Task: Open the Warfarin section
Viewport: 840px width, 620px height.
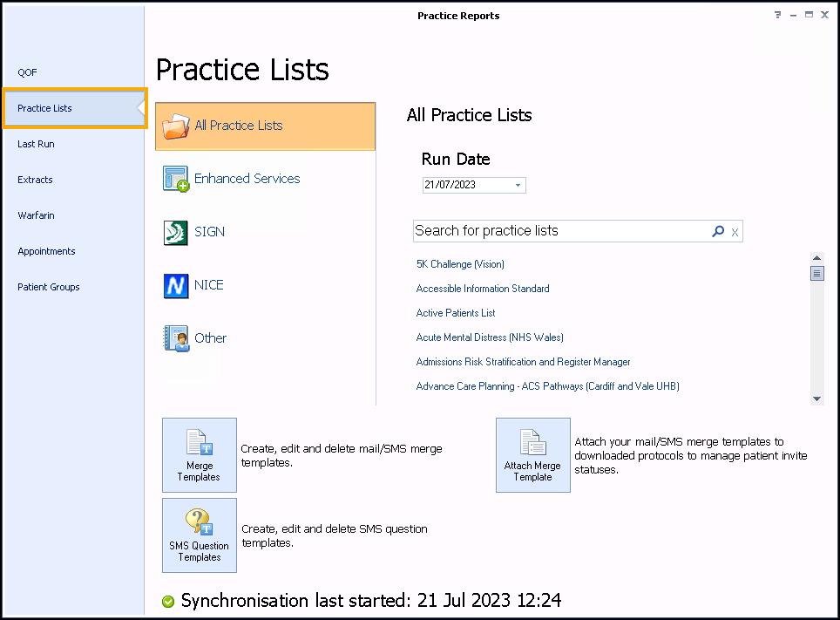Action: point(36,215)
